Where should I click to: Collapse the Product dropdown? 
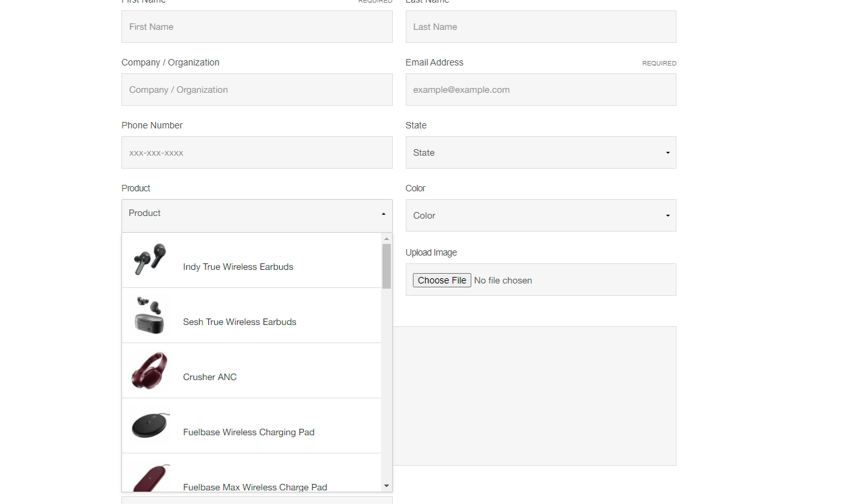click(x=257, y=215)
